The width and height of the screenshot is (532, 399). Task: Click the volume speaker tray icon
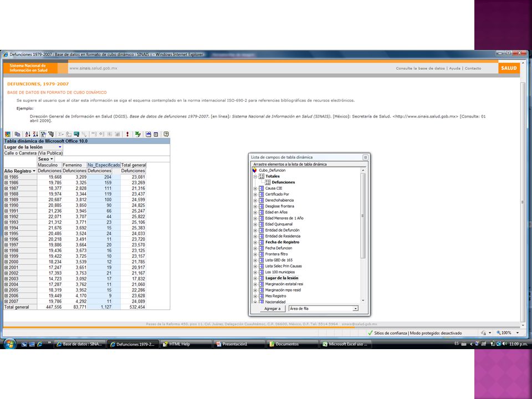(505, 344)
